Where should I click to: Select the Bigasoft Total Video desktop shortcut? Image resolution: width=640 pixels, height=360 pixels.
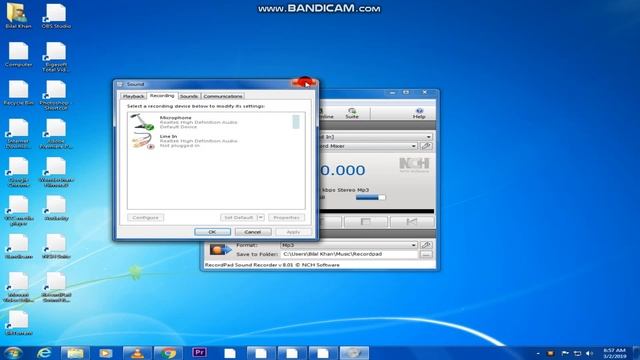tap(56, 57)
